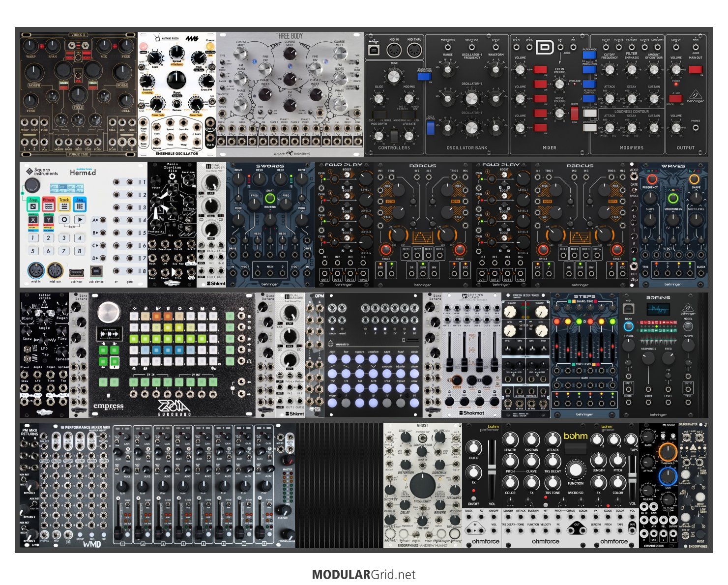Click the Hermod usb host port
Image resolution: width=728 pixels, height=585 pixels.
(x=77, y=273)
